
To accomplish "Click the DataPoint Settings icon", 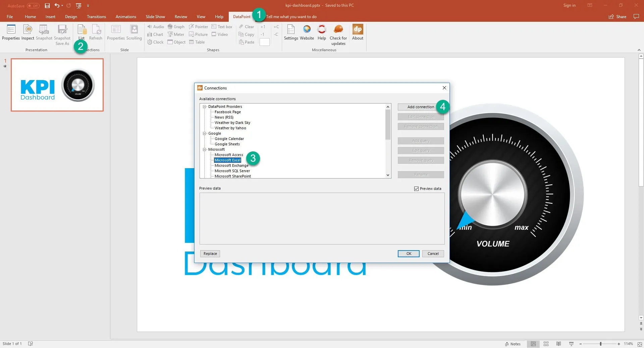I will point(291,30).
